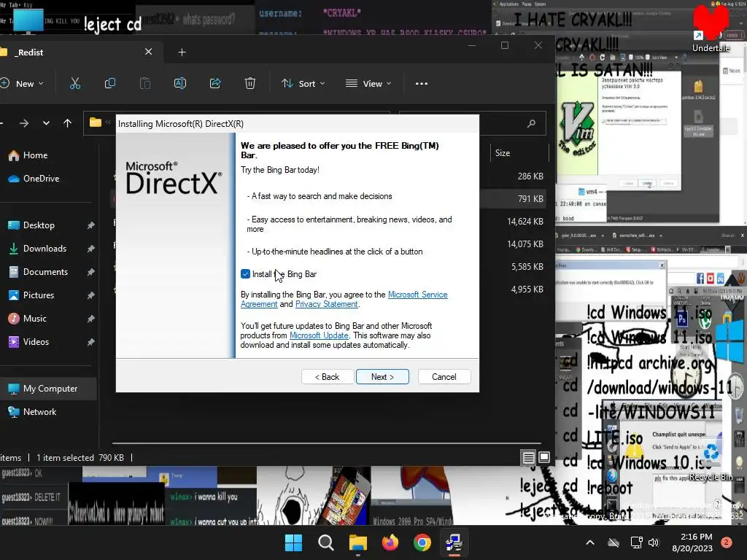747x560 pixels.
Task: Open the Undertale desktop shortcut
Action: [x=711, y=28]
